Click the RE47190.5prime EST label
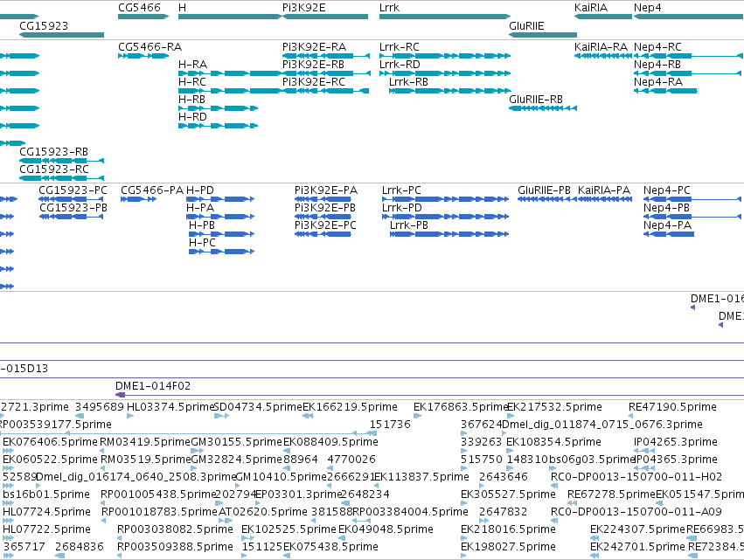The width and height of the screenshot is (744, 560). tap(672, 407)
